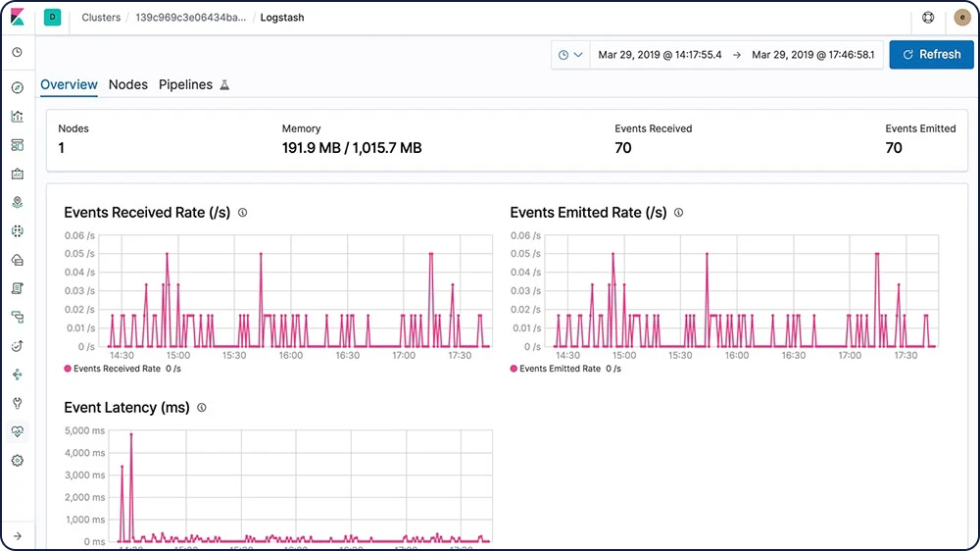Open recently viewed clock icon in sidebar
The height and width of the screenshot is (551, 980).
[18, 52]
